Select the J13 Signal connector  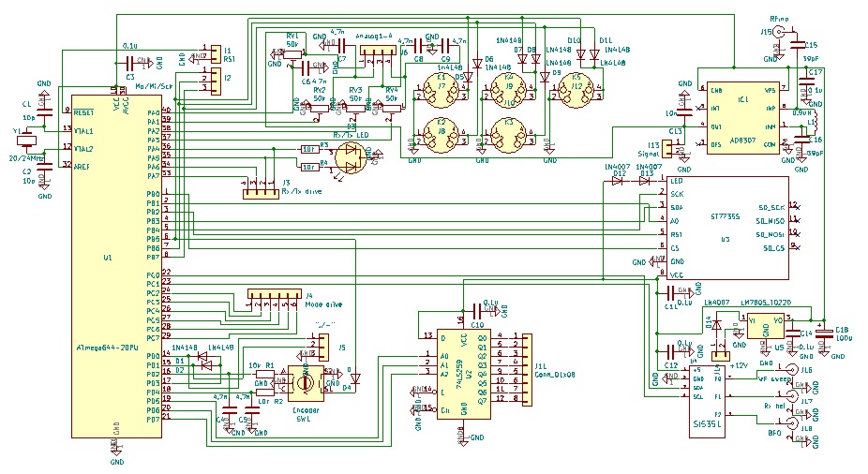(680, 148)
